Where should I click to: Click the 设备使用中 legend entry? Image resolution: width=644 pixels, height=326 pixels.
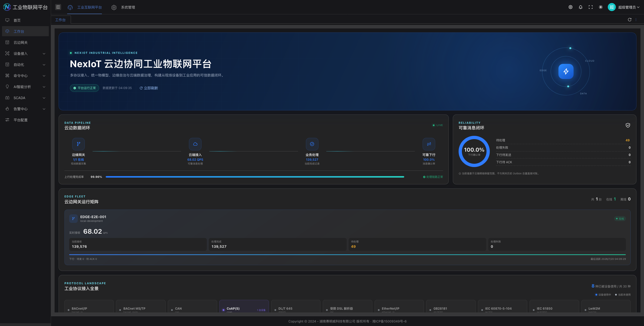pyautogui.click(x=603, y=295)
